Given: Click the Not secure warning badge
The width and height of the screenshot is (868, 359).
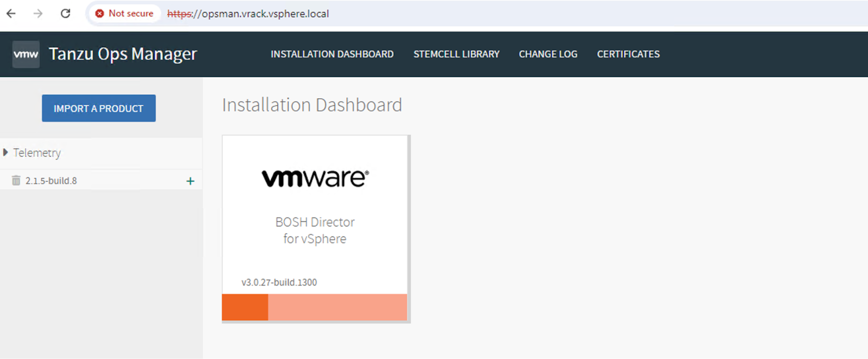Looking at the screenshot, I should [124, 14].
